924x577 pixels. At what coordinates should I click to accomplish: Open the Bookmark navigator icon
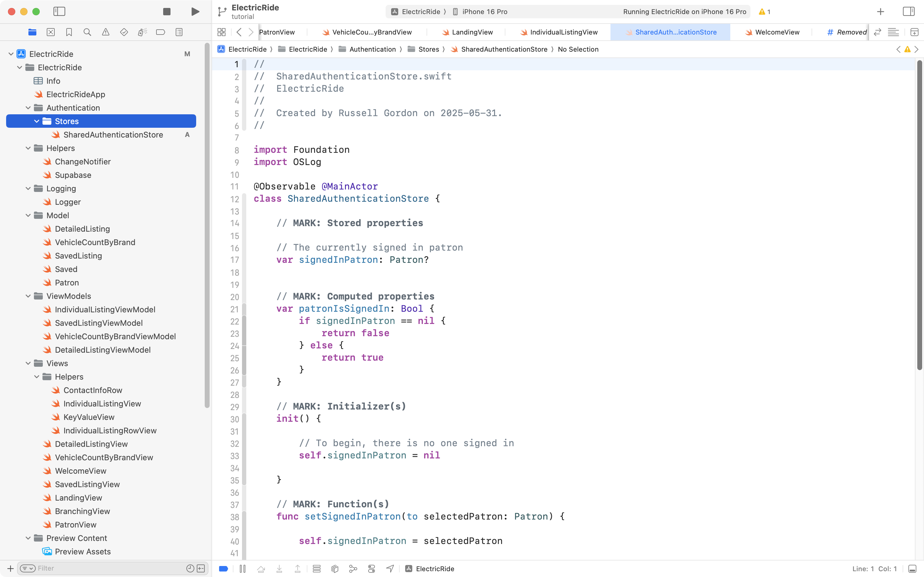coord(69,32)
